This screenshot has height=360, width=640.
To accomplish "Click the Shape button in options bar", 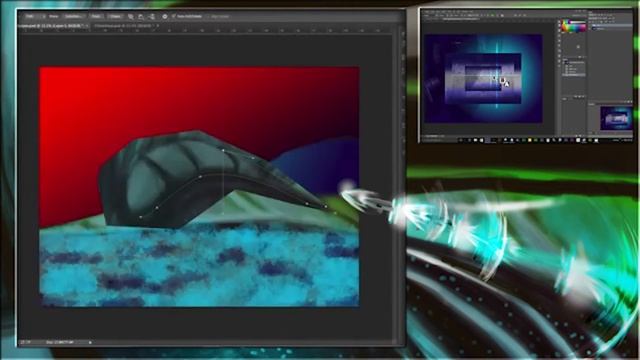I will 115,16.
